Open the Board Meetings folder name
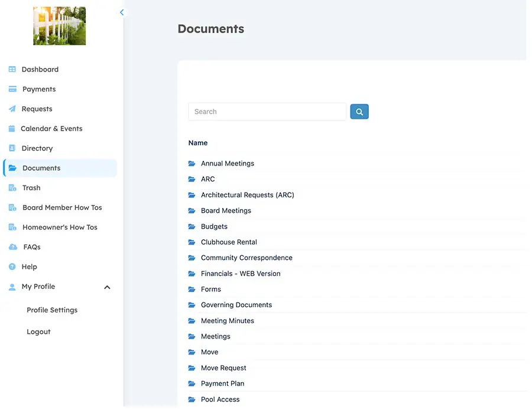The image size is (532, 410). pos(226,210)
